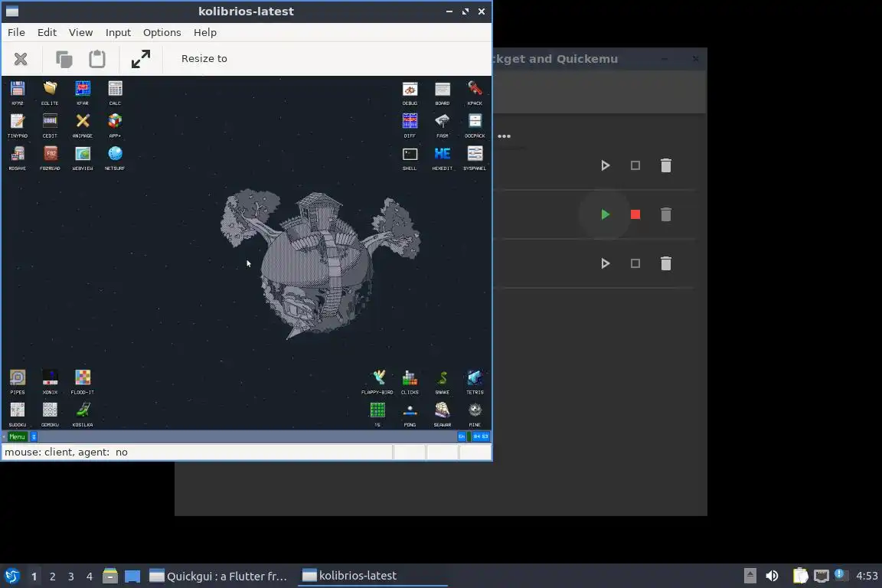This screenshot has height=588, width=882.
Task: Start the XONIX game icon
Action: [50, 379]
